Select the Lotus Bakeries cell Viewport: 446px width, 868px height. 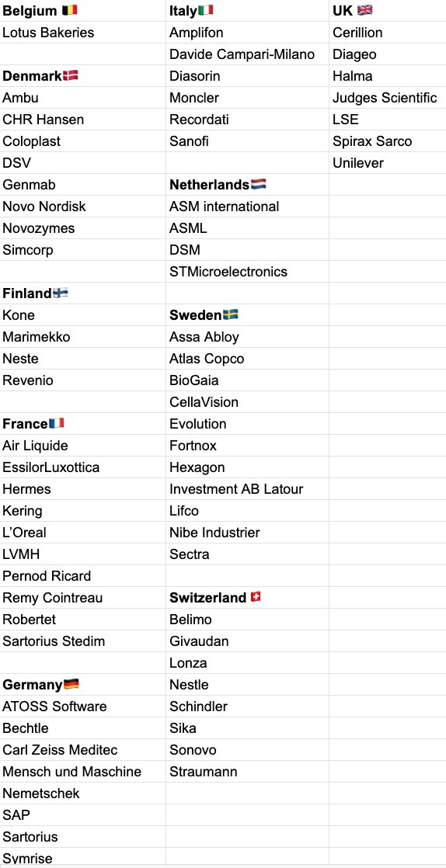tap(82, 33)
